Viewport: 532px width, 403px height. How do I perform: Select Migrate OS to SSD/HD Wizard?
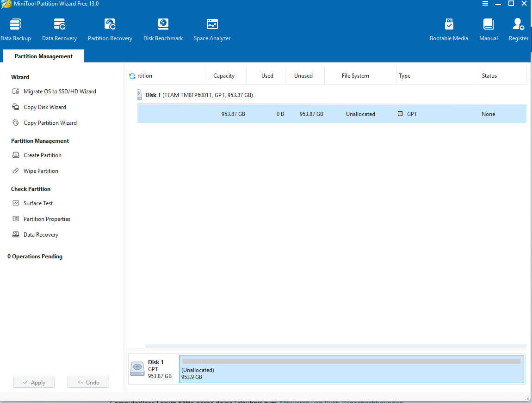pos(54,92)
